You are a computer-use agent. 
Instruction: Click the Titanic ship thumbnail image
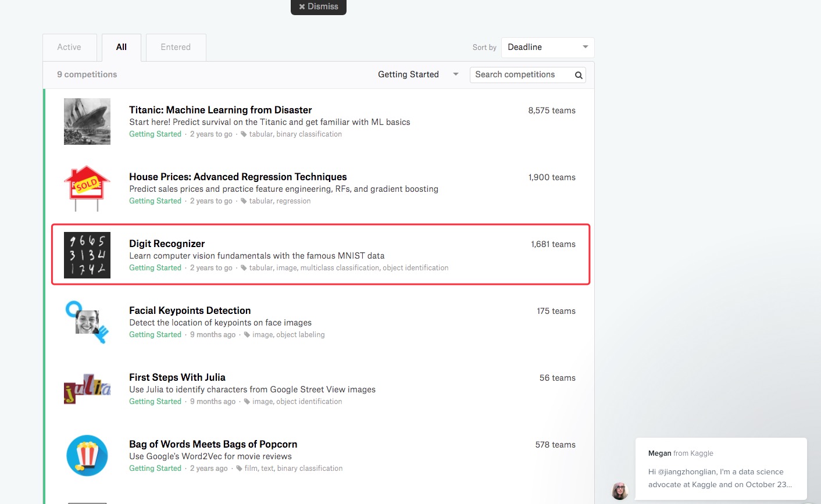pos(87,121)
